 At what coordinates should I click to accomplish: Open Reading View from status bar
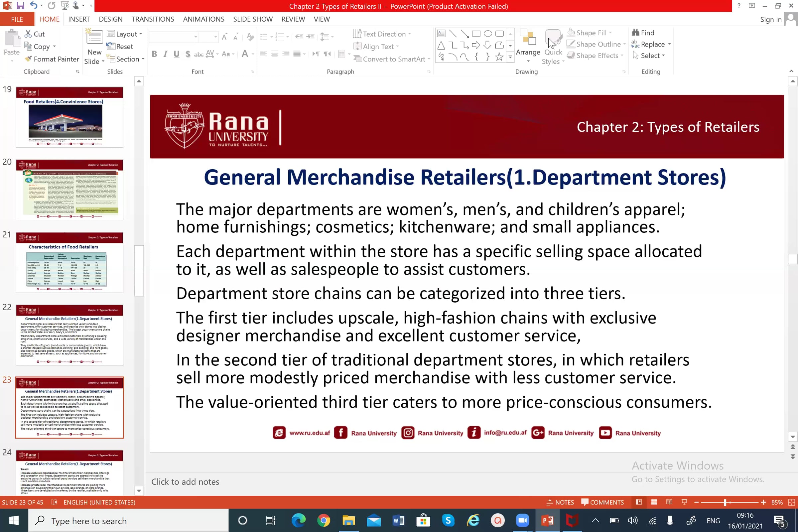(x=669, y=502)
